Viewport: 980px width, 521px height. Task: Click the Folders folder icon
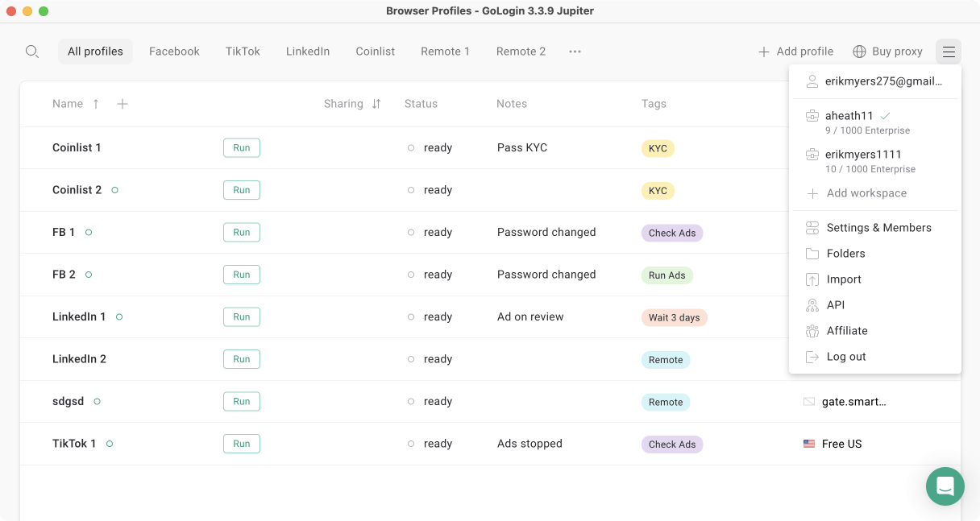point(812,254)
